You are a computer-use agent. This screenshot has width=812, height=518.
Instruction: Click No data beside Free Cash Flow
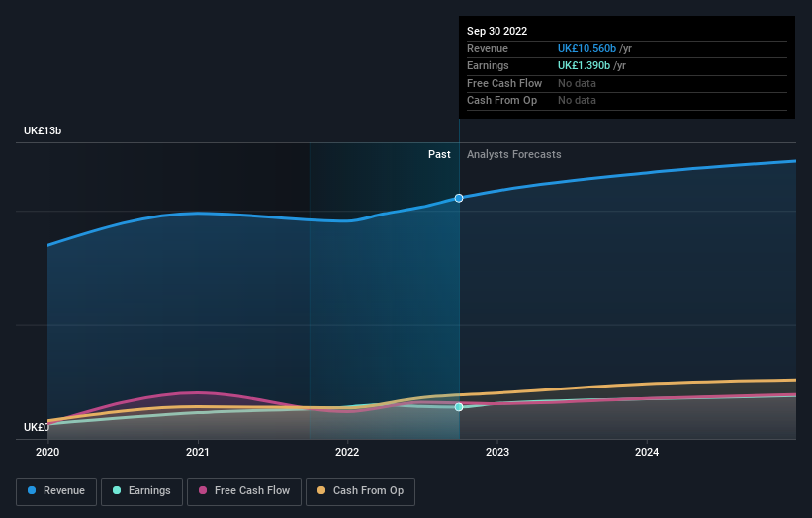pyautogui.click(x=577, y=83)
